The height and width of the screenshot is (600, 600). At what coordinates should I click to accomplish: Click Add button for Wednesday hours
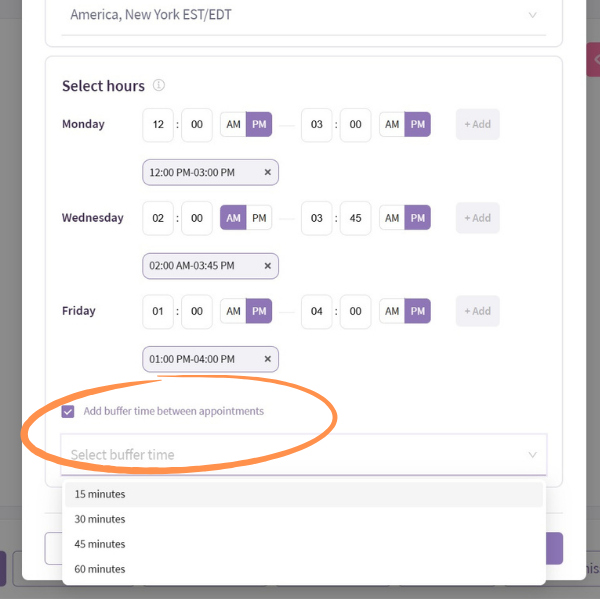click(x=477, y=218)
